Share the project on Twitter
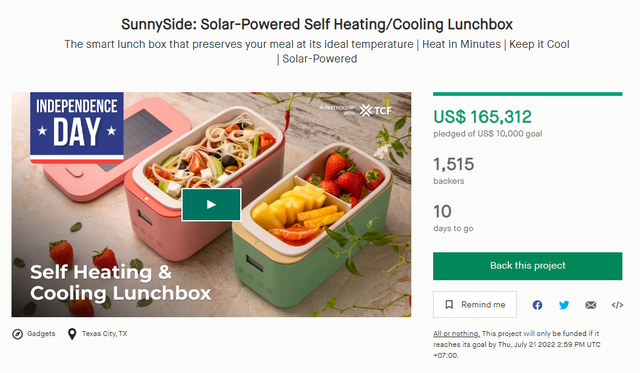The width and height of the screenshot is (640, 373). click(564, 305)
